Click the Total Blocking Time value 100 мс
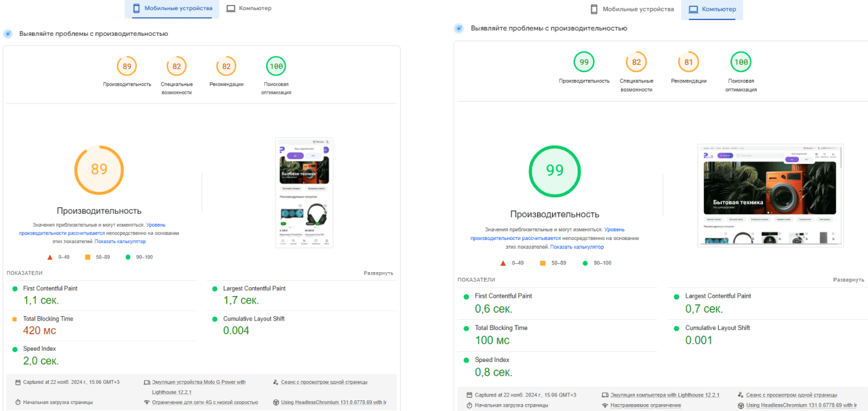 pos(492,341)
